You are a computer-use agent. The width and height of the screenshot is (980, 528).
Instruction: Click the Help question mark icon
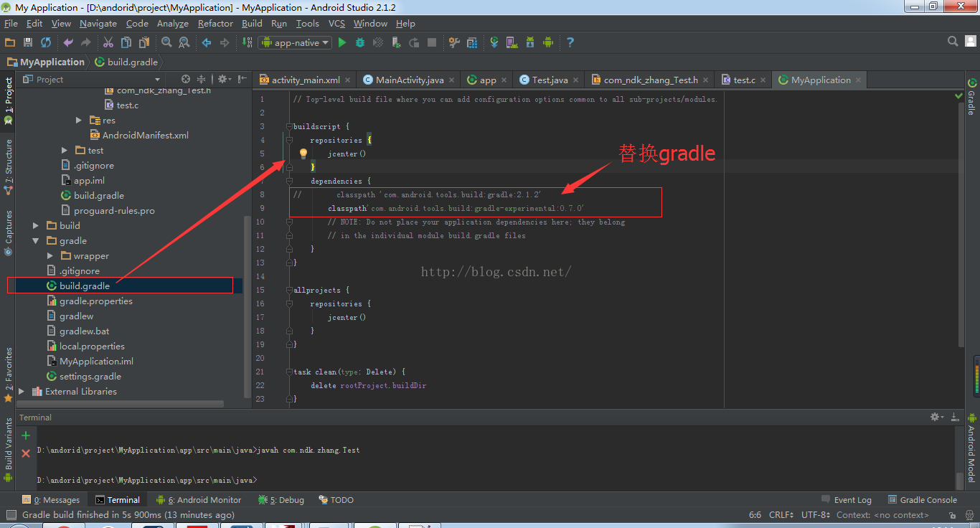coord(570,43)
